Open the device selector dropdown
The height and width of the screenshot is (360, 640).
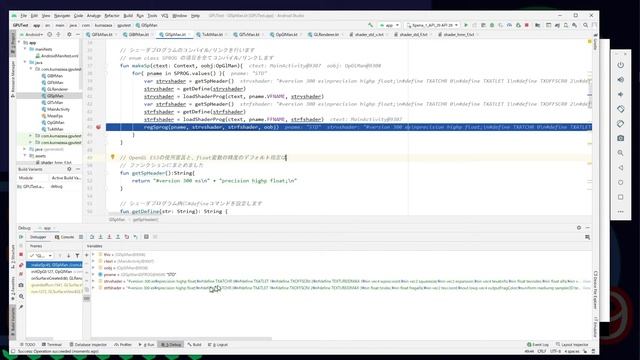pyautogui.click(x=432, y=25)
